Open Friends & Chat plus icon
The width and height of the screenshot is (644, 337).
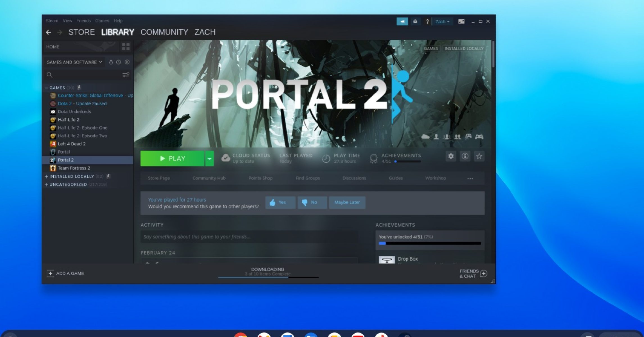[x=484, y=273]
